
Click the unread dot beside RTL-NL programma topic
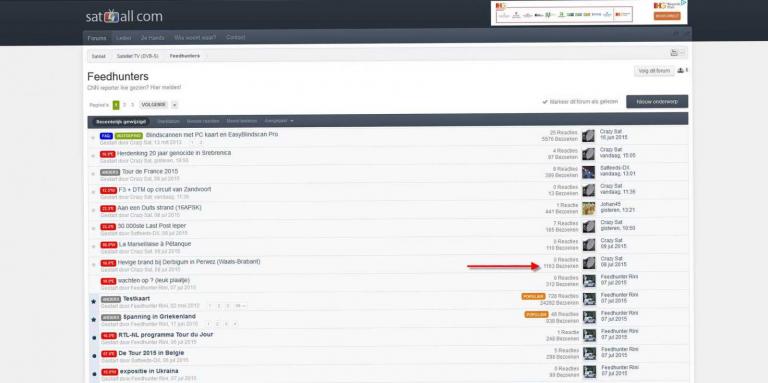[x=94, y=338]
